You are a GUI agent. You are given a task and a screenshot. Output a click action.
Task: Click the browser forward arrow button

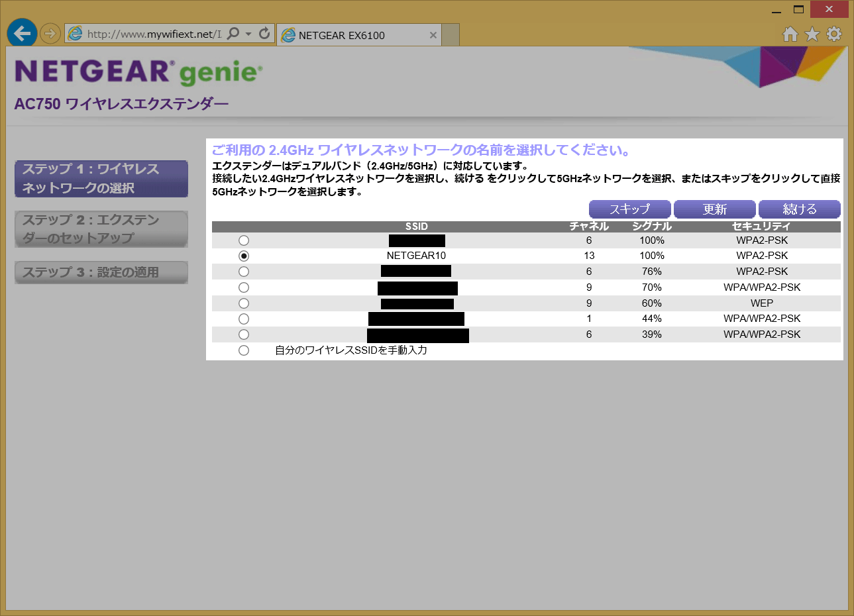(x=50, y=33)
